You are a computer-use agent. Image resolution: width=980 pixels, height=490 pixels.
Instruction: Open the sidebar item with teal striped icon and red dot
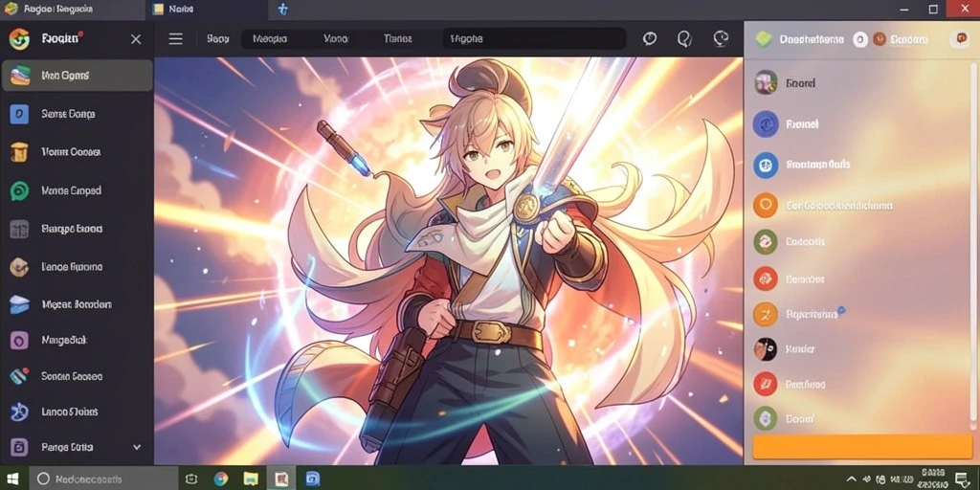click(x=77, y=376)
